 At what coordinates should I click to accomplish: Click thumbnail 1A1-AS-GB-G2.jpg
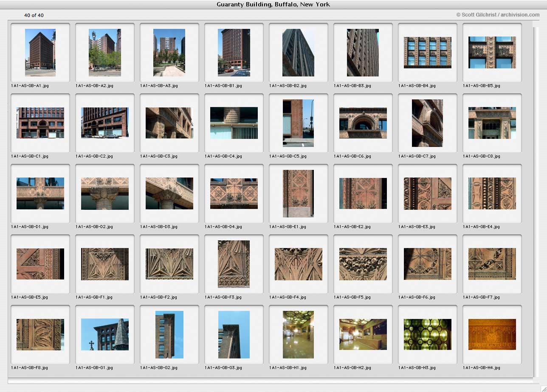[x=169, y=335]
